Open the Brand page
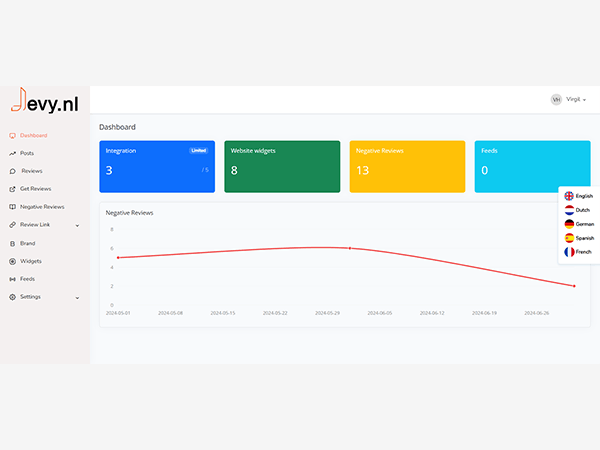This screenshot has height=450, width=600. click(28, 243)
